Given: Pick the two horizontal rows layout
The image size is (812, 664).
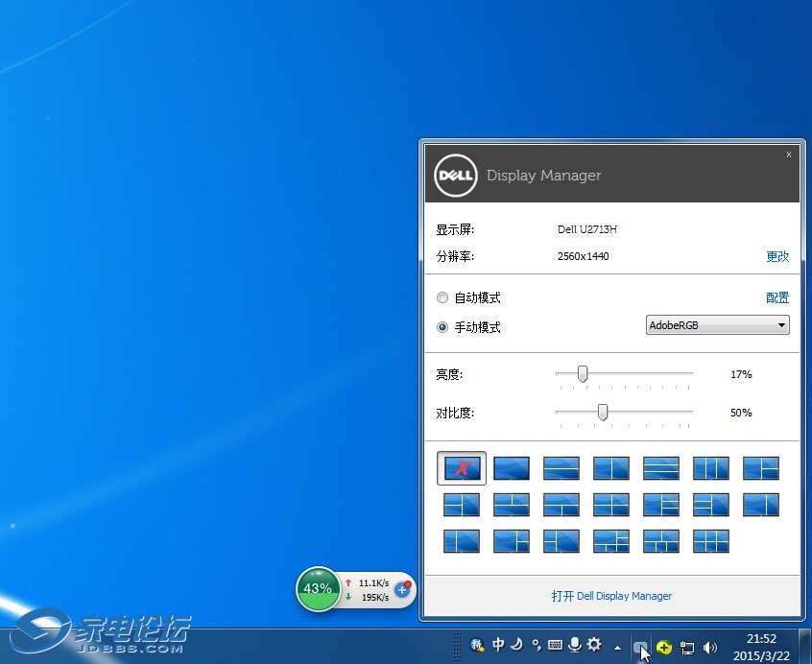Looking at the screenshot, I should coord(561,468).
